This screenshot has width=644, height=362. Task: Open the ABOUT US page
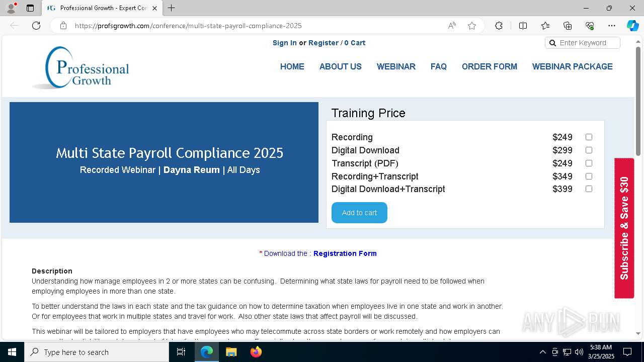(341, 66)
